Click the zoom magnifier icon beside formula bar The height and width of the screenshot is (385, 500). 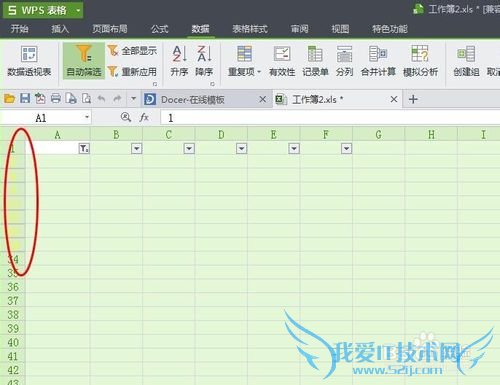point(126,117)
